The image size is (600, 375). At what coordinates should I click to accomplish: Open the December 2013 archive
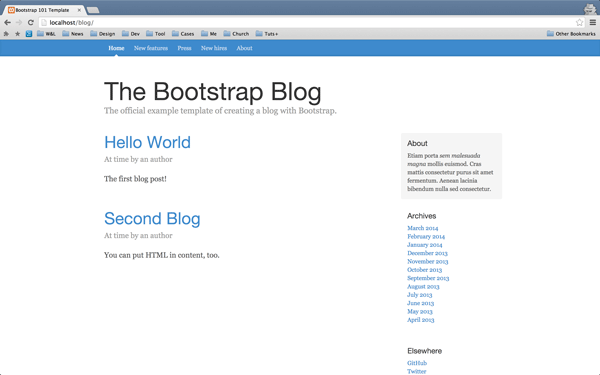click(x=427, y=253)
